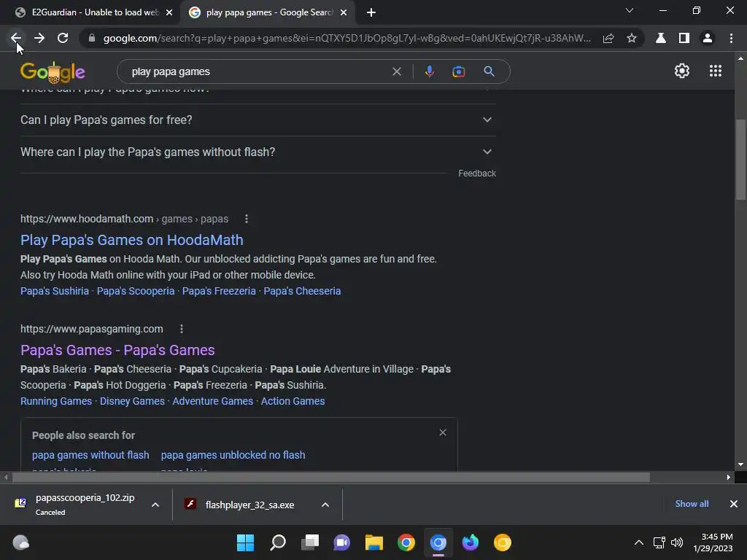
Task: Show hidden system tray icons
Action: [639, 542]
